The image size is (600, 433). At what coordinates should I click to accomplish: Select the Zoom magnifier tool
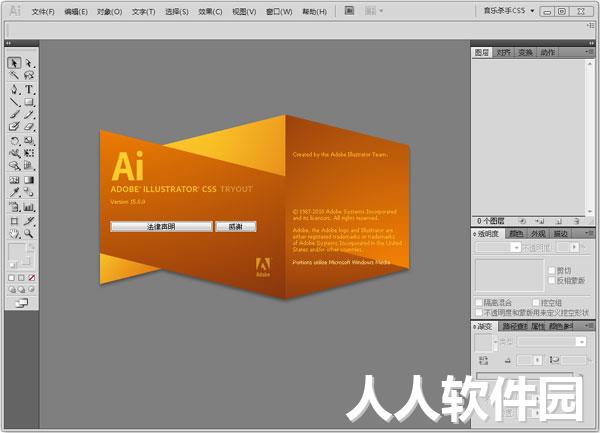(x=29, y=233)
